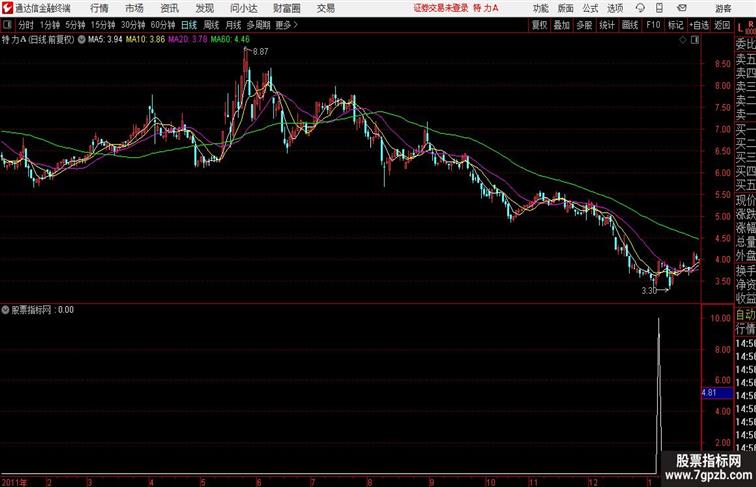The width and height of the screenshot is (756, 487).
Task: Open F10 company information
Action: [x=653, y=25]
